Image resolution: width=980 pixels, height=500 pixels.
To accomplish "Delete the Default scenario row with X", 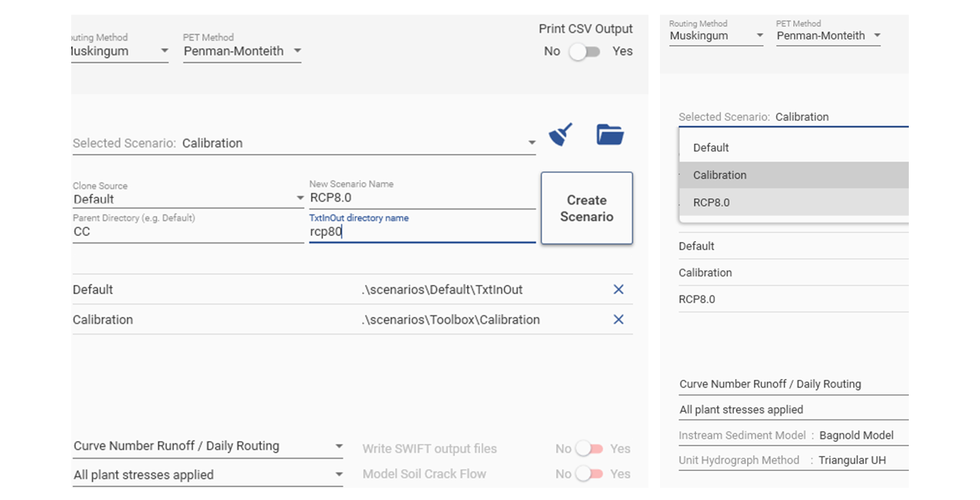I will click(x=619, y=289).
